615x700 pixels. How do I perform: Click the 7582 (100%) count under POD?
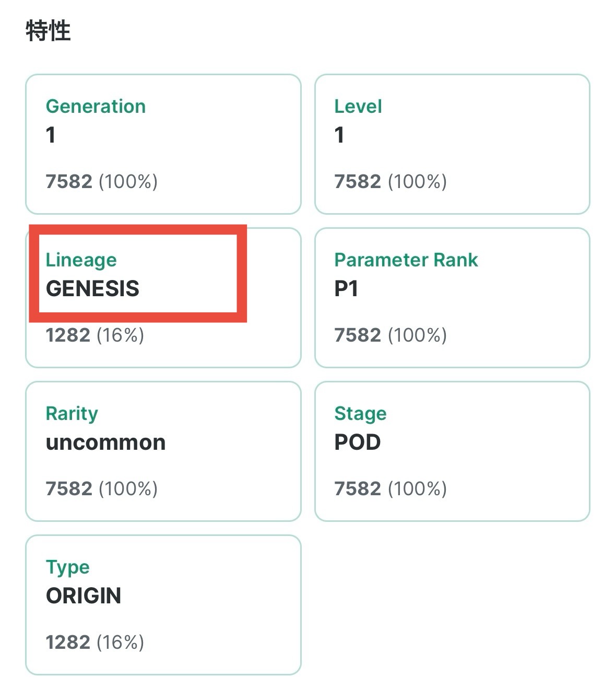(x=390, y=488)
